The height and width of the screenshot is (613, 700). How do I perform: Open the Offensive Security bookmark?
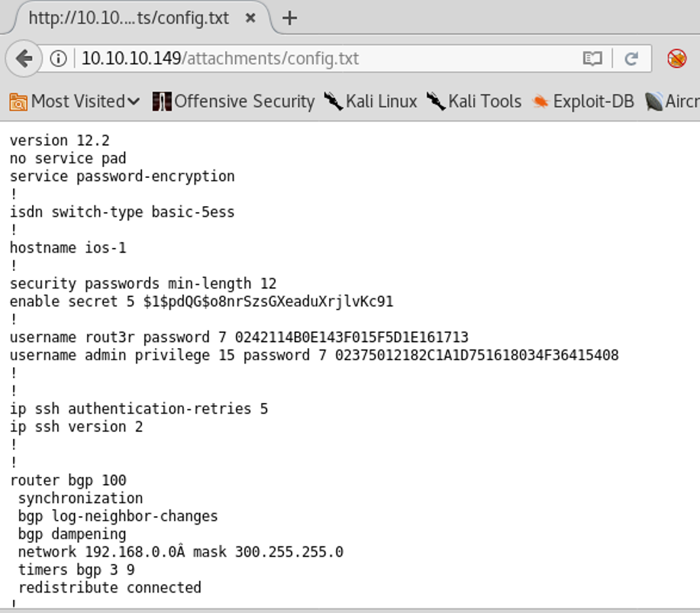coord(234,102)
